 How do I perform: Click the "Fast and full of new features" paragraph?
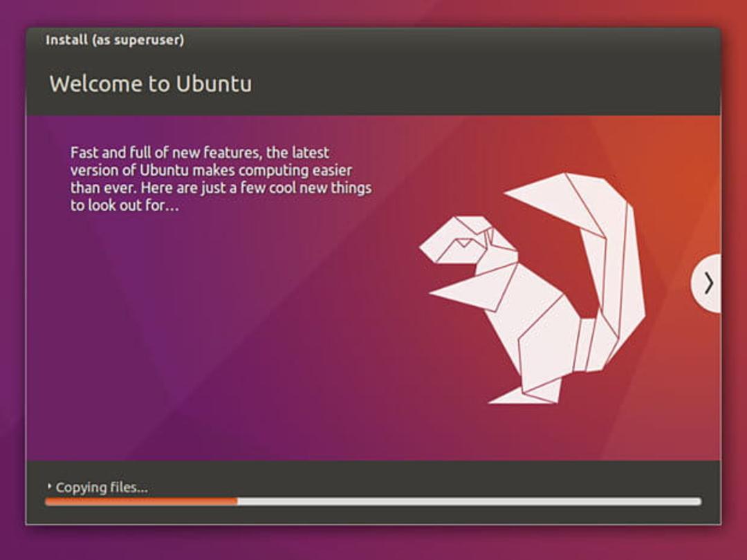(221, 179)
